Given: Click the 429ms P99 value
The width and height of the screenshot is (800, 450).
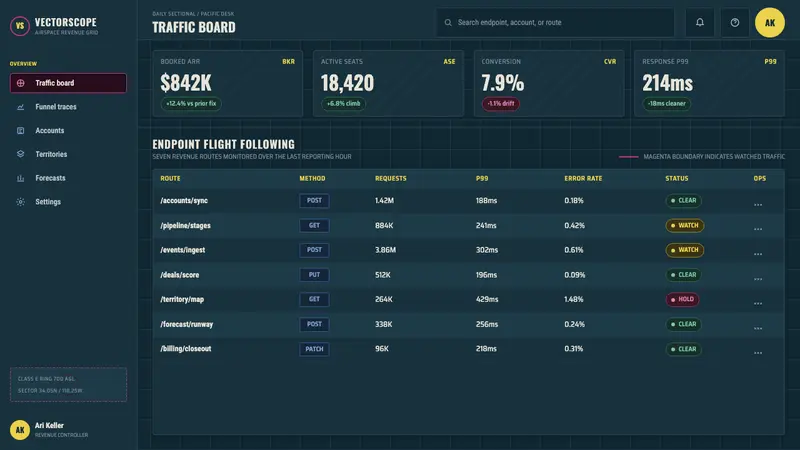Looking at the screenshot, I should pos(487,299).
